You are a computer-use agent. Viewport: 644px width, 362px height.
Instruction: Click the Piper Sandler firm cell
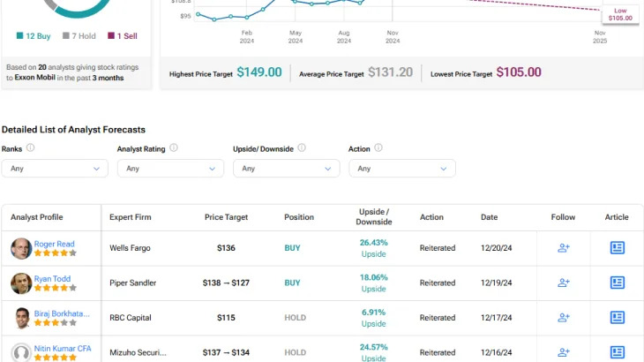tap(132, 283)
